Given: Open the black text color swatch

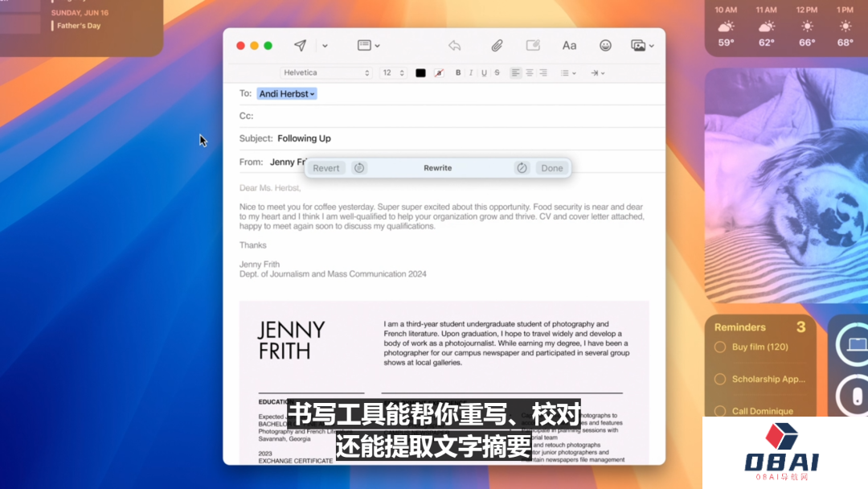Looking at the screenshot, I should (x=420, y=73).
